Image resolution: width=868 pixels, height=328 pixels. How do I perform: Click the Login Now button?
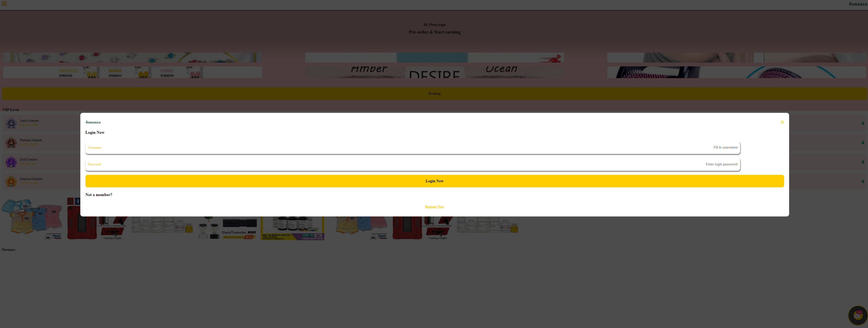click(435, 181)
